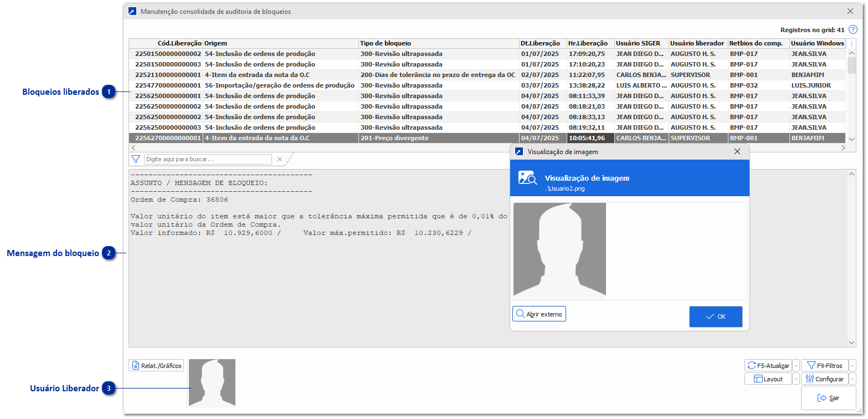The height and width of the screenshot is (419, 868).
Task: Expand dropdown arrow next to Configurar
Action: point(852,379)
